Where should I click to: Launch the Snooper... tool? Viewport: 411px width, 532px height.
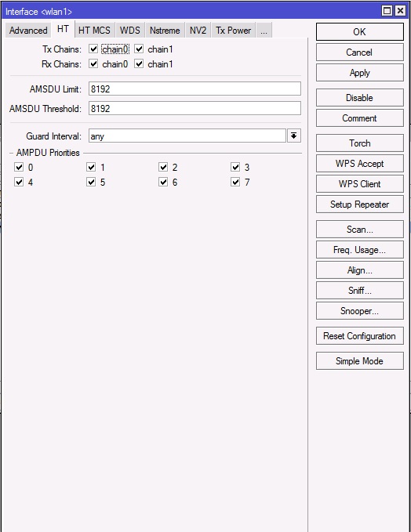pos(360,311)
